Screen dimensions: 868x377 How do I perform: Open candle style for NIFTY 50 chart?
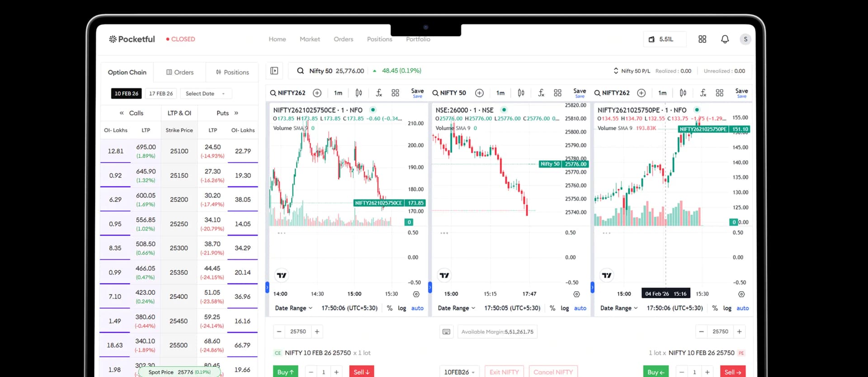[x=521, y=93]
